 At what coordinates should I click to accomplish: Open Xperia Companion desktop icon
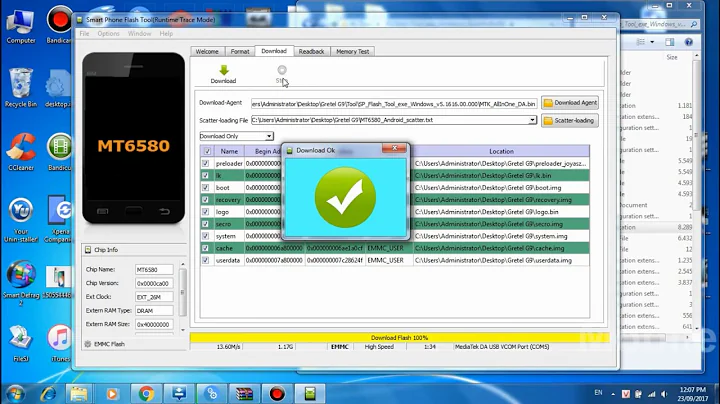[x=60, y=219]
